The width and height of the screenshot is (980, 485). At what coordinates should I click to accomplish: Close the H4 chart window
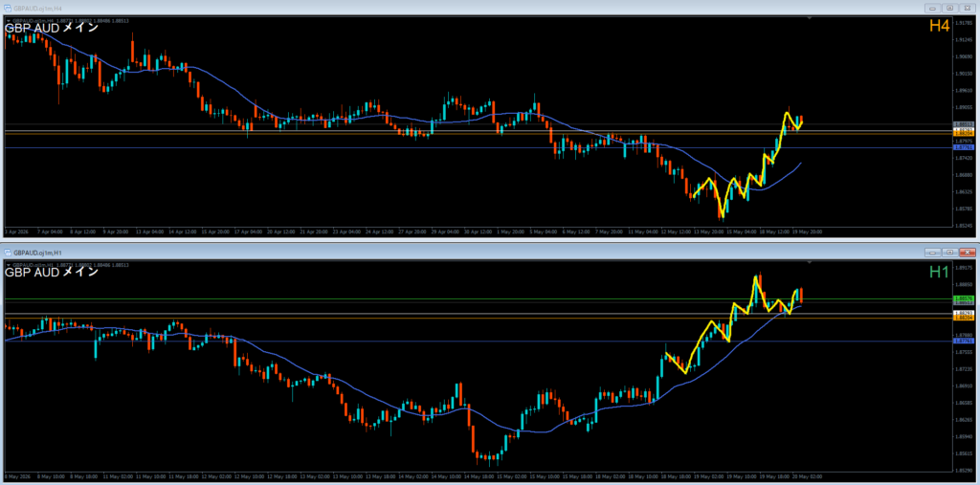968,8
